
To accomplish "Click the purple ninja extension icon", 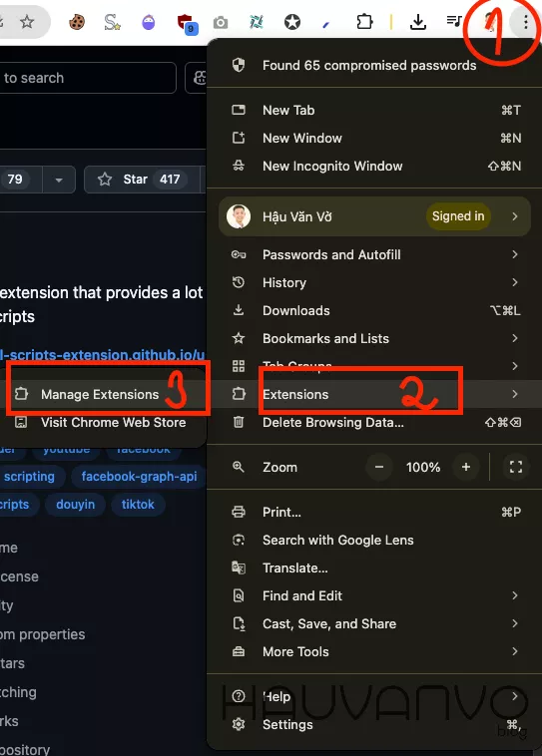I will 148,22.
